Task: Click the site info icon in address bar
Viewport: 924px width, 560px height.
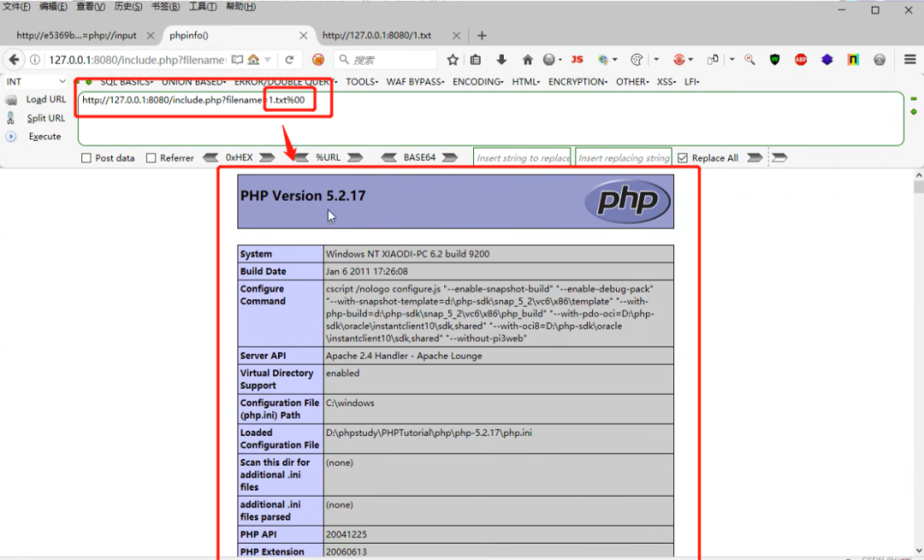Action: point(35,60)
